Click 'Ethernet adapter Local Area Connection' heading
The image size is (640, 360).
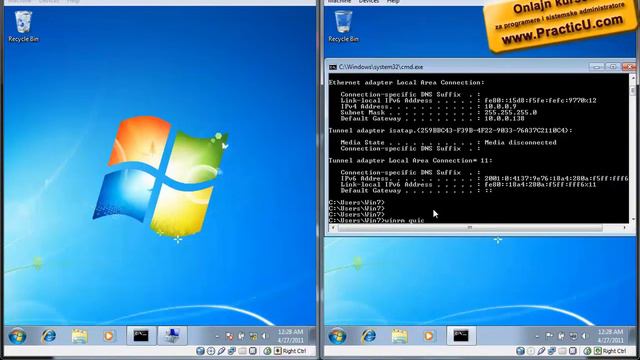407,82
